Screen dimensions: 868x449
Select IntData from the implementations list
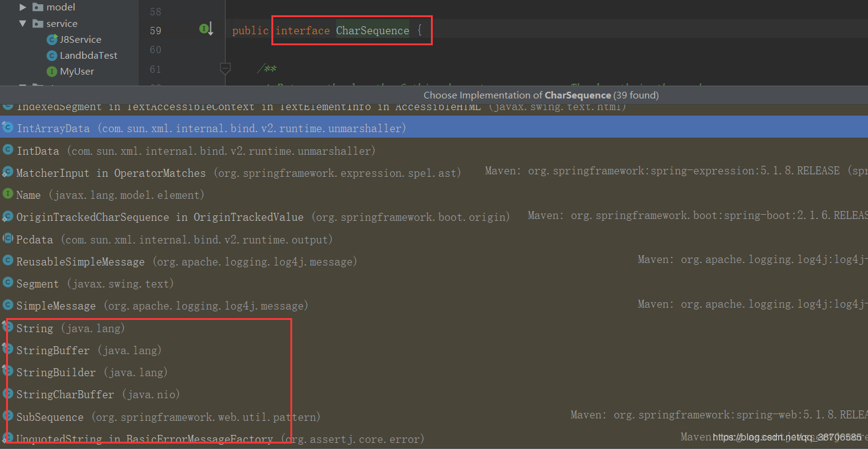(x=434, y=150)
